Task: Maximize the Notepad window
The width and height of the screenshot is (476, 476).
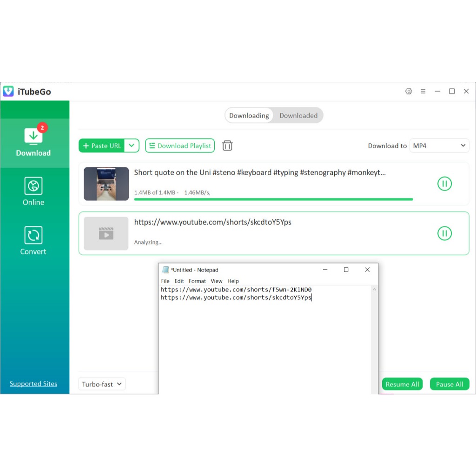Action: click(346, 270)
